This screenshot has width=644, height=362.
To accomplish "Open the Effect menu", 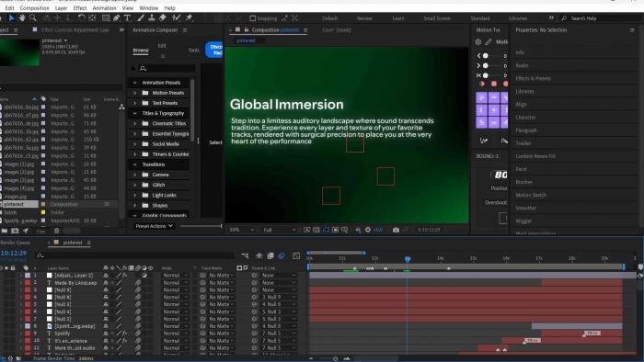I will tap(80, 7).
